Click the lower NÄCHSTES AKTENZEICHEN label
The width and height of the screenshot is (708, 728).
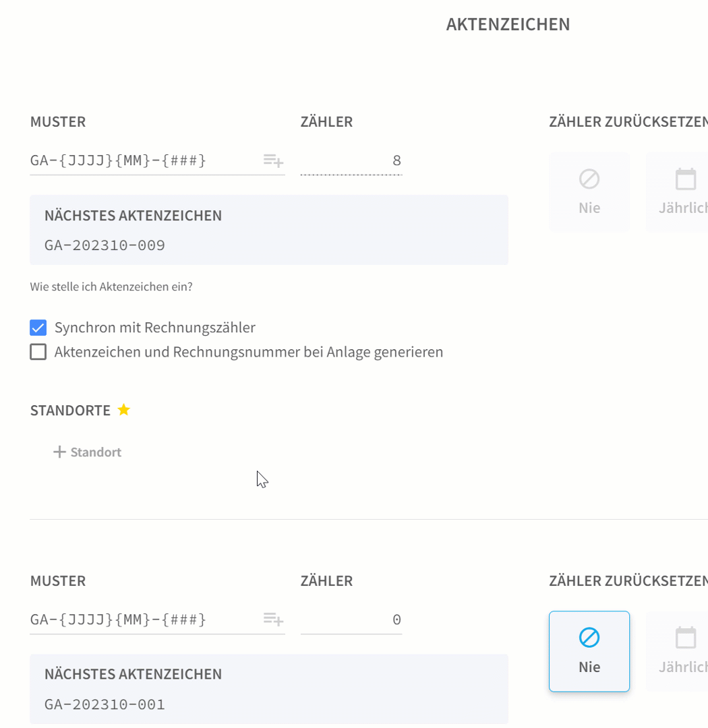[134, 673]
